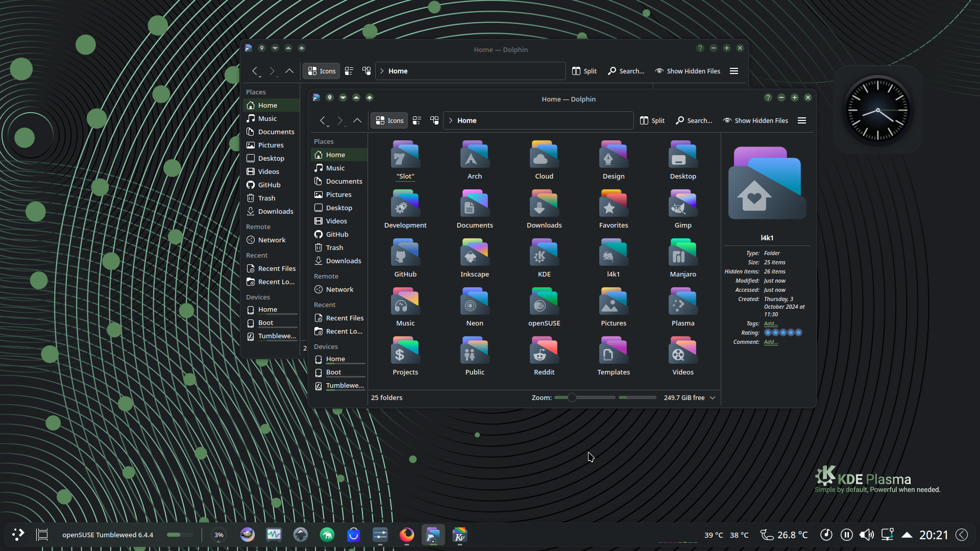Enable Icons view mode in back window
Viewport: 980px width, 551px height.
point(322,71)
